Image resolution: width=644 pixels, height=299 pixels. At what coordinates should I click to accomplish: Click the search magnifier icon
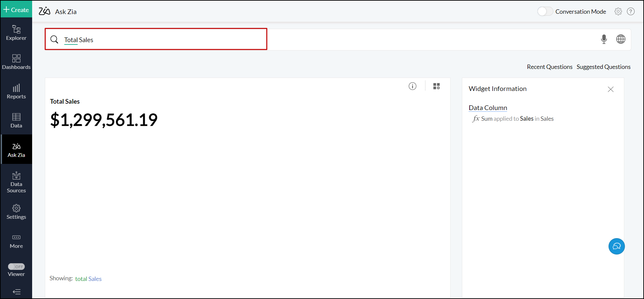pyautogui.click(x=54, y=40)
